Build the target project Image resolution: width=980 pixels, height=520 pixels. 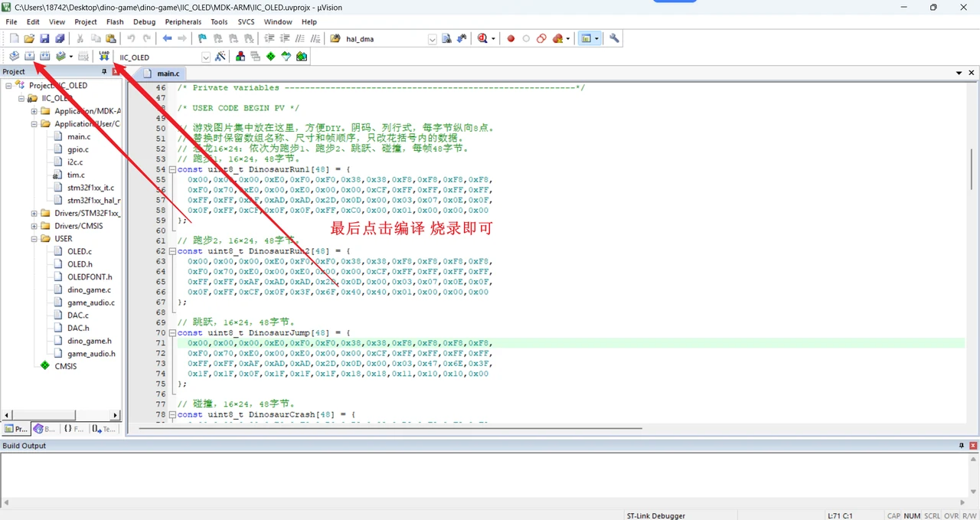(29, 57)
